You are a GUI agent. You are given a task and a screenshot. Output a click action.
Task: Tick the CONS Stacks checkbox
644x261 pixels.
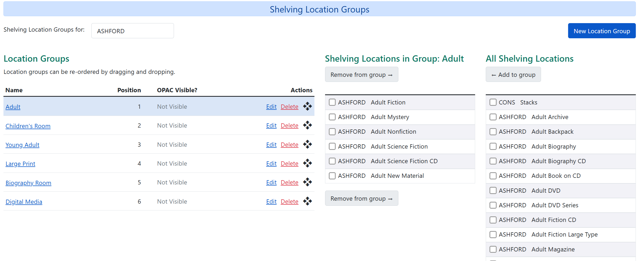pos(493,102)
